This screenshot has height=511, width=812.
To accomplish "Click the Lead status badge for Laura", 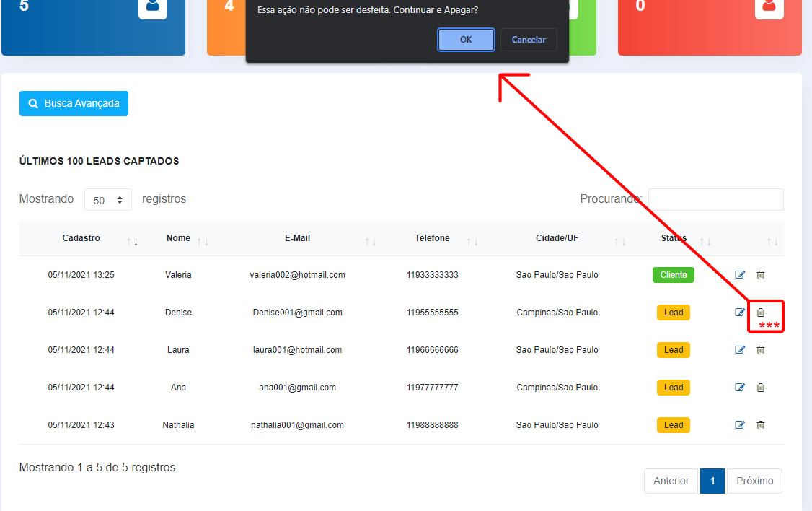I will point(674,350).
